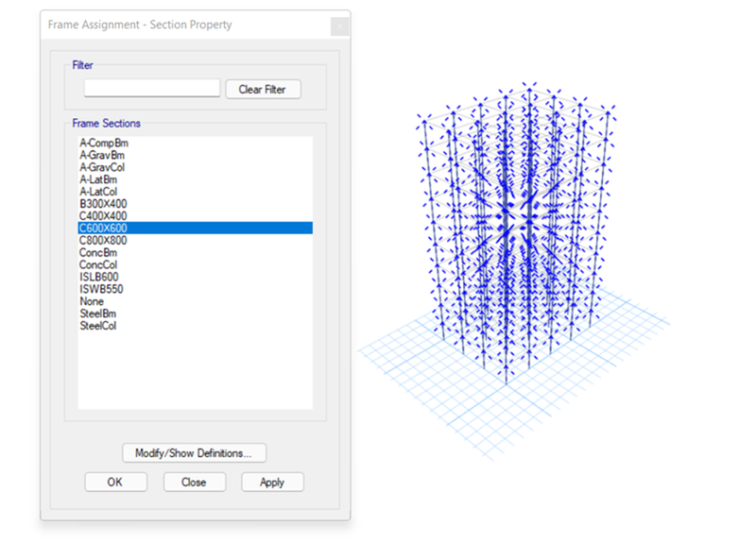Open Modify/Show Definitions dialog

point(194,453)
